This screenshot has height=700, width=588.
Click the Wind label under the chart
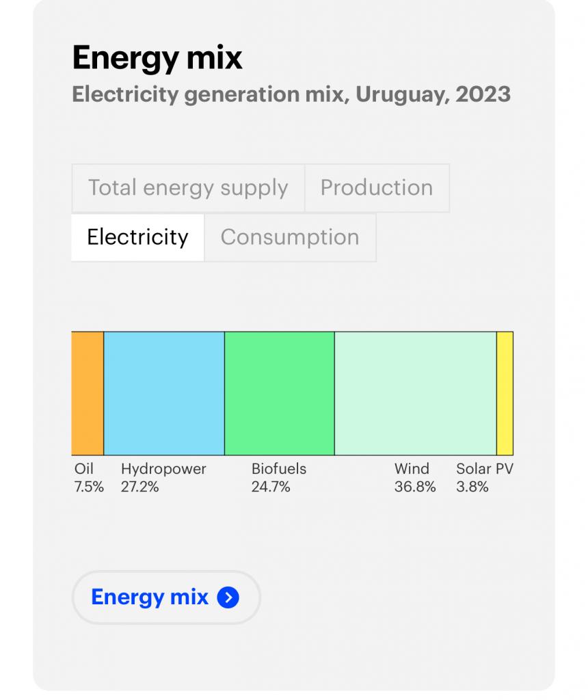pos(412,469)
